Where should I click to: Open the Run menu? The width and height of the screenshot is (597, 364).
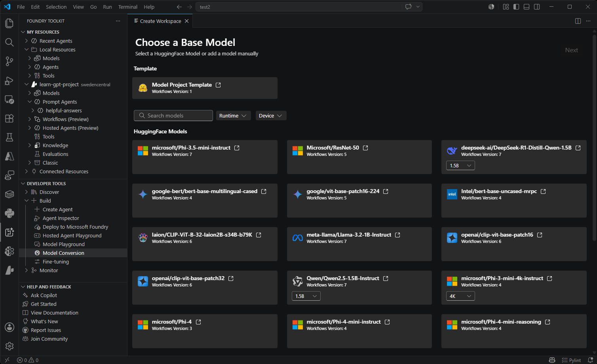[107, 7]
